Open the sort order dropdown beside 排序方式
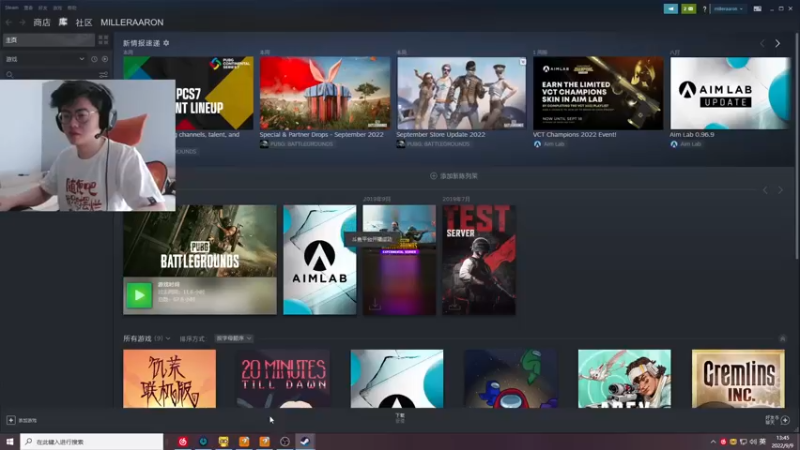Image resolution: width=800 pixels, height=450 pixels. click(234, 338)
